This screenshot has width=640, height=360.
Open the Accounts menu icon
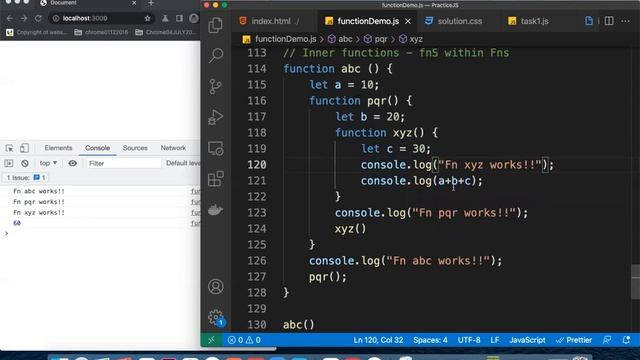coord(216,287)
